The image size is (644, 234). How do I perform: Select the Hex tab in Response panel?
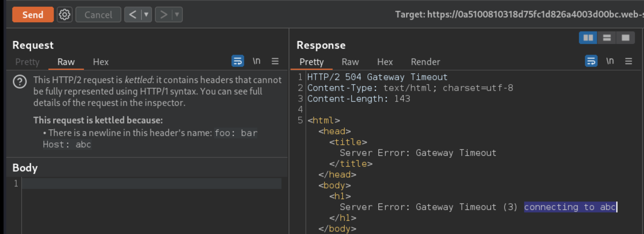[x=385, y=62]
